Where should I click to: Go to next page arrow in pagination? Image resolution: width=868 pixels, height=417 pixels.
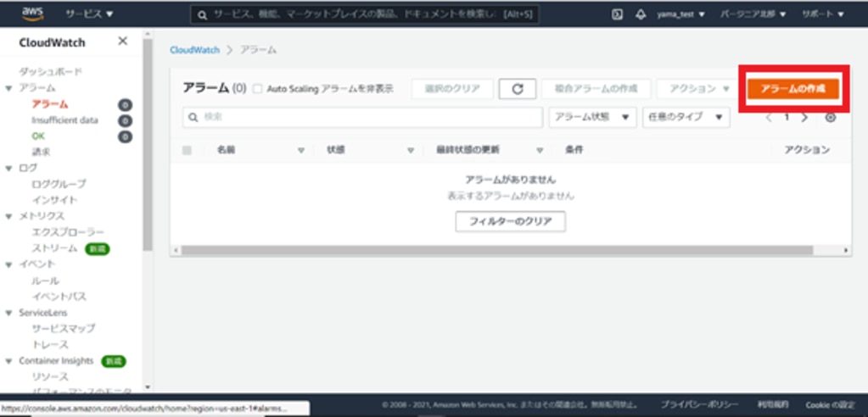click(804, 117)
